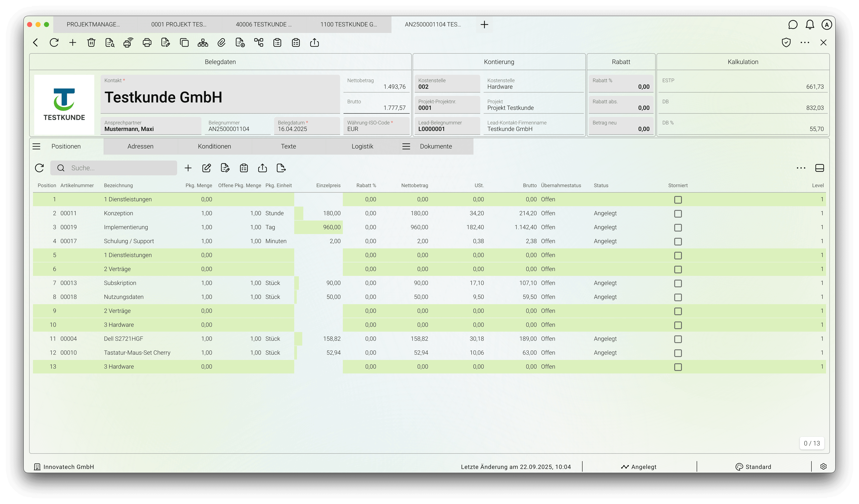Tick Storniert checkbox for Subskription row
The height and width of the screenshot is (504, 859).
coord(678,283)
